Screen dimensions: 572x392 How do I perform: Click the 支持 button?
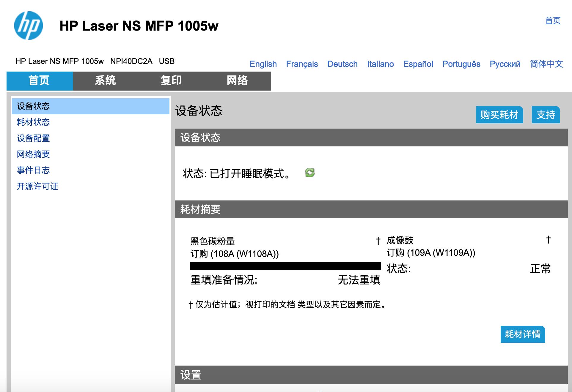[x=546, y=115]
